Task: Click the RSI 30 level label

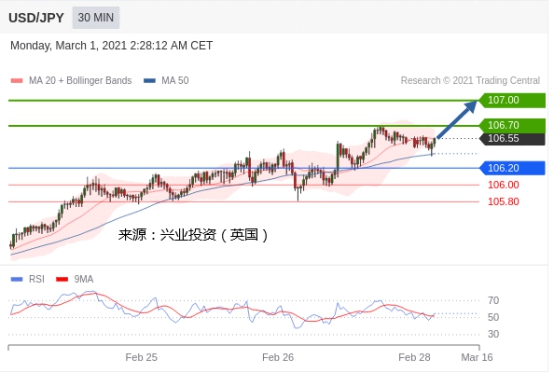Action: tap(493, 334)
